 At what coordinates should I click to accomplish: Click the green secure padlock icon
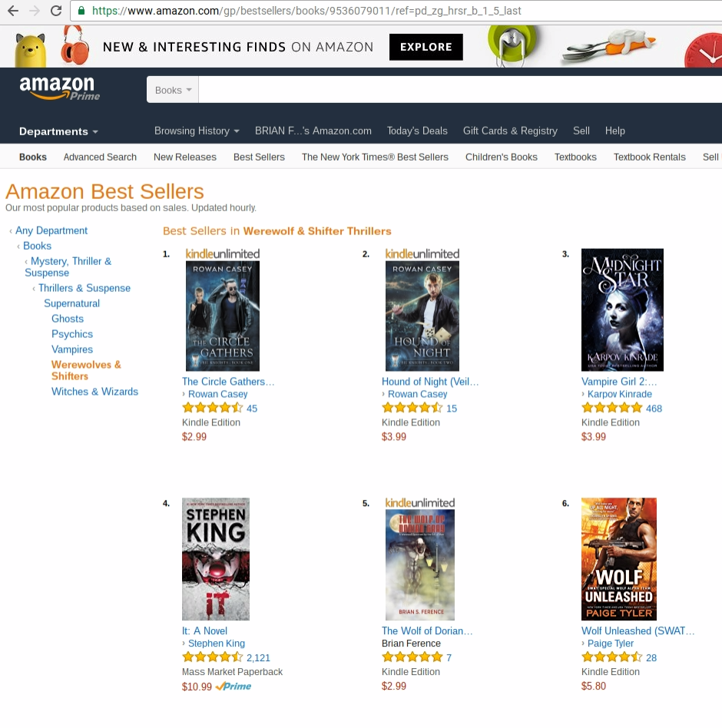coord(81,11)
